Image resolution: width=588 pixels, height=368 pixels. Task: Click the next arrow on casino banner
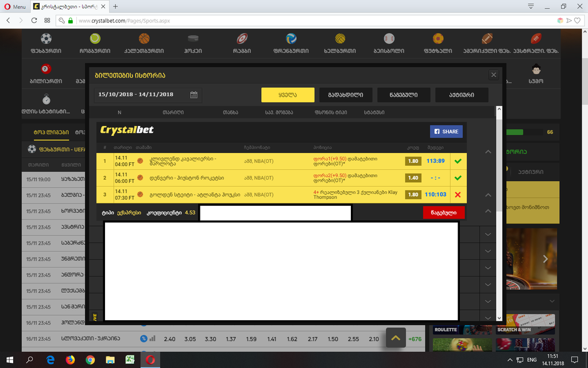click(x=546, y=259)
